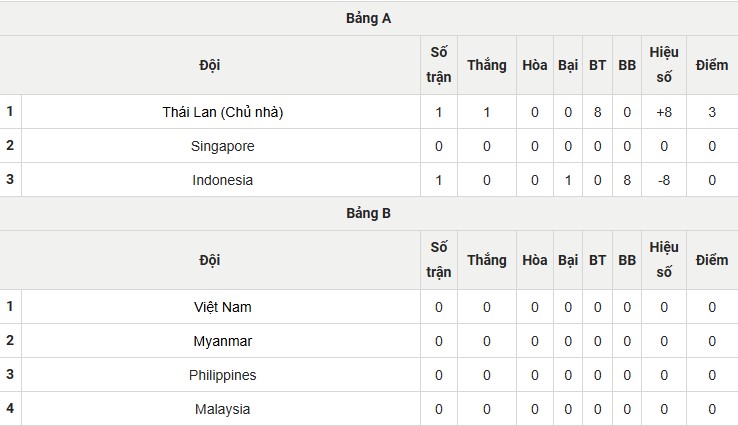Click the Malaysia team name
The image size is (738, 426).
pyautogui.click(x=222, y=409)
